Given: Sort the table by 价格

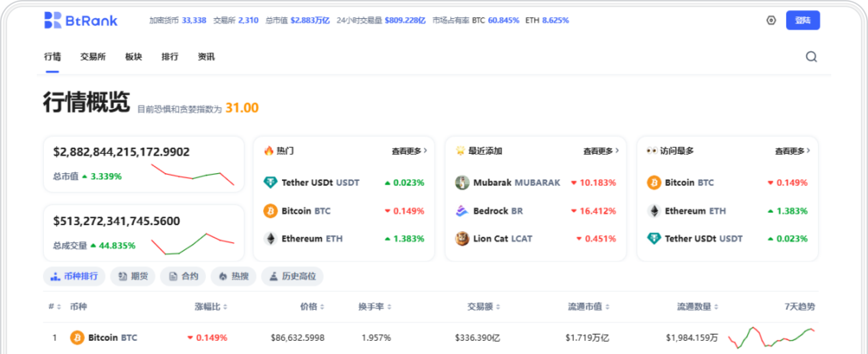Looking at the screenshot, I should coord(312,307).
